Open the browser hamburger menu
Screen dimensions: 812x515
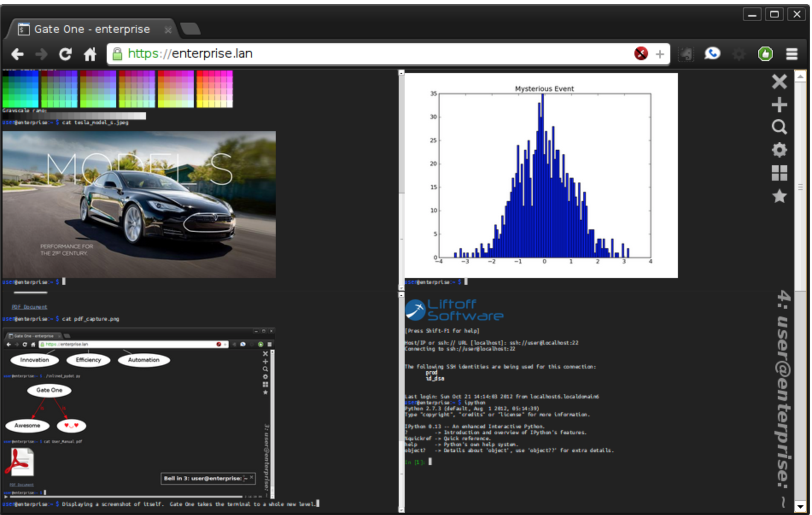tap(792, 54)
